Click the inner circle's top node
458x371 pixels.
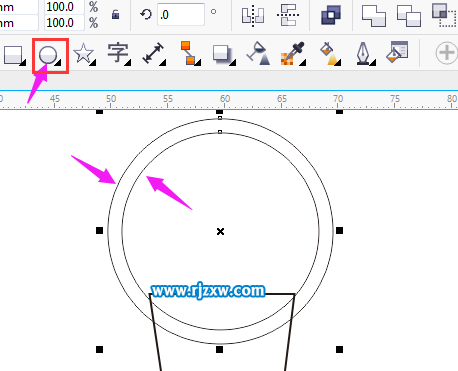[x=220, y=132]
